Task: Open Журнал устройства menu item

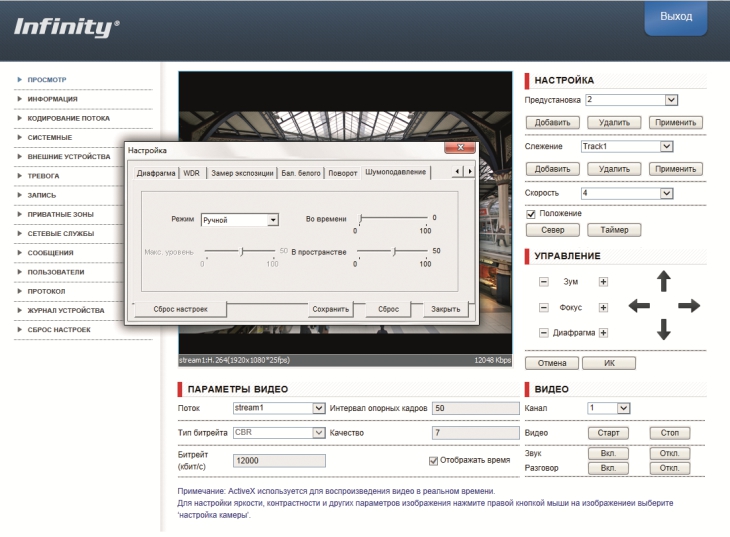Action: click(66, 310)
